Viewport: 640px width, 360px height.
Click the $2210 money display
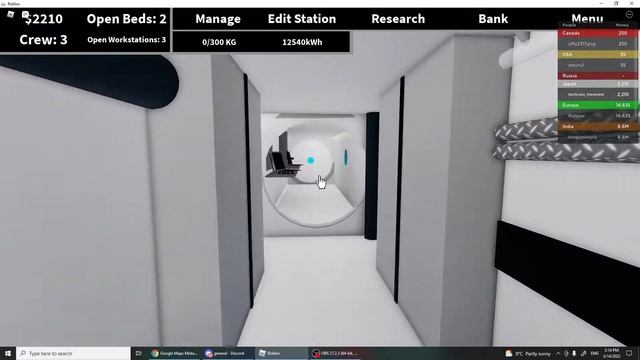point(44,19)
